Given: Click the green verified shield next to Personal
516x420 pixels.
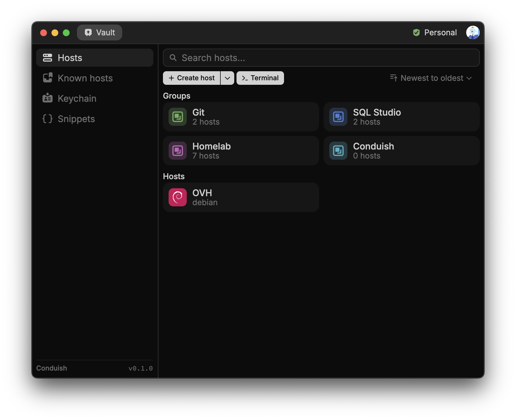Looking at the screenshot, I should click(416, 33).
